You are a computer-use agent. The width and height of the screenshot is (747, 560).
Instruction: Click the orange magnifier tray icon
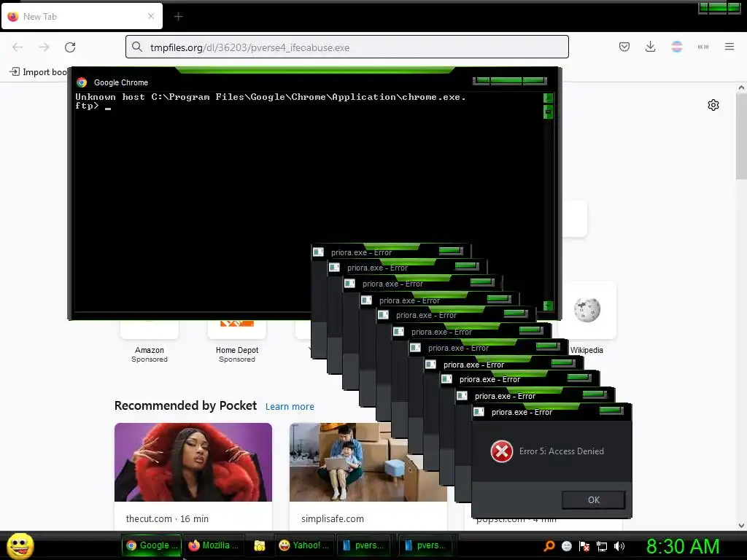(x=549, y=546)
